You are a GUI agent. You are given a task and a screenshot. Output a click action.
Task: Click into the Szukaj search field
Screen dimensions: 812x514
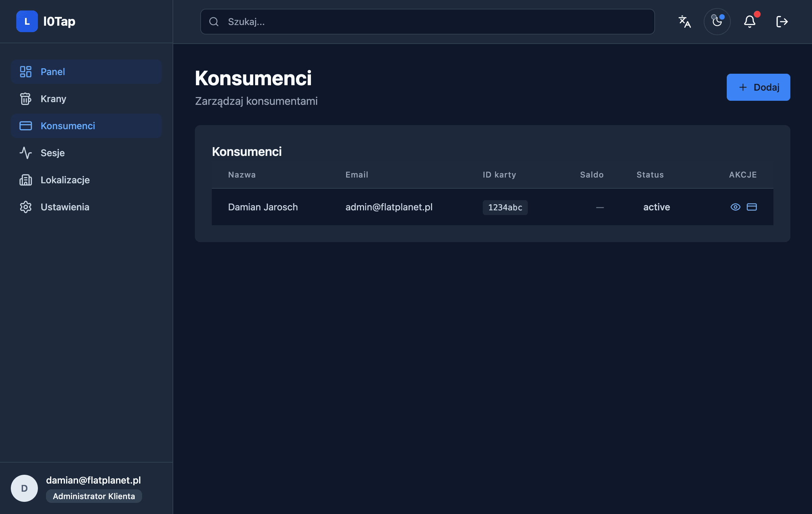pyautogui.click(x=436, y=22)
